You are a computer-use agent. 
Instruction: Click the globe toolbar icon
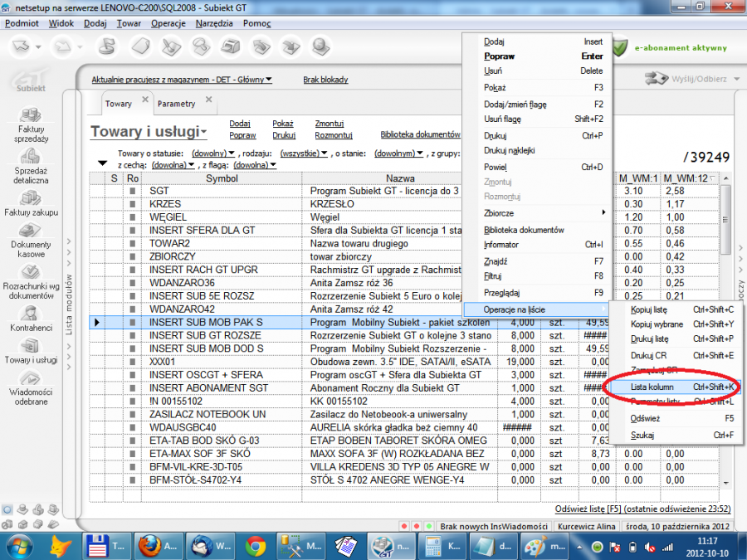pyautogui.click(x=320, y=46)
